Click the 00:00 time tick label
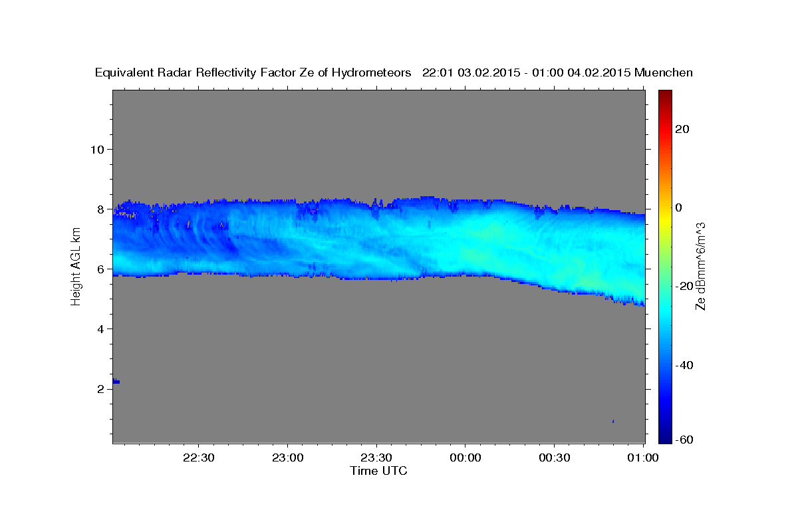 point(465,458)
